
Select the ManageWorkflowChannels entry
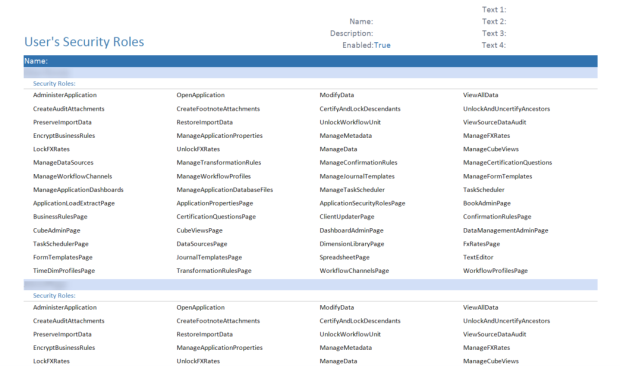(72, 176)
